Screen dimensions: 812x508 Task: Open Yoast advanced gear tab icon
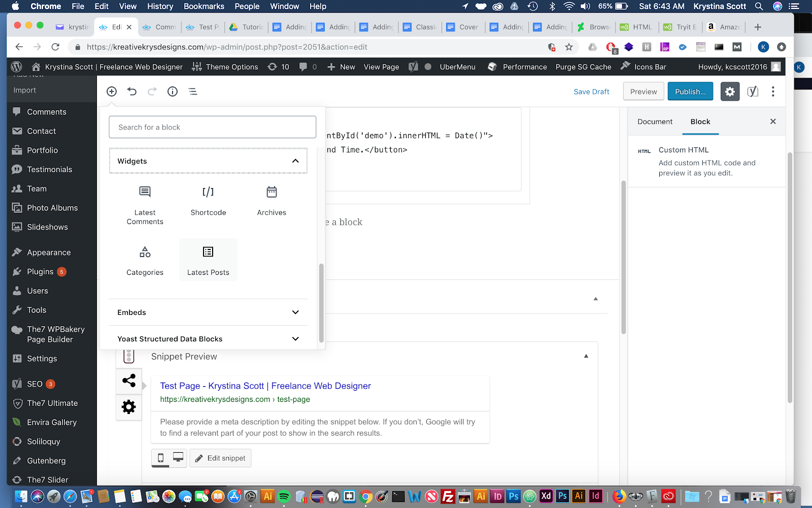pyautogui.click(x=129, y=407)
